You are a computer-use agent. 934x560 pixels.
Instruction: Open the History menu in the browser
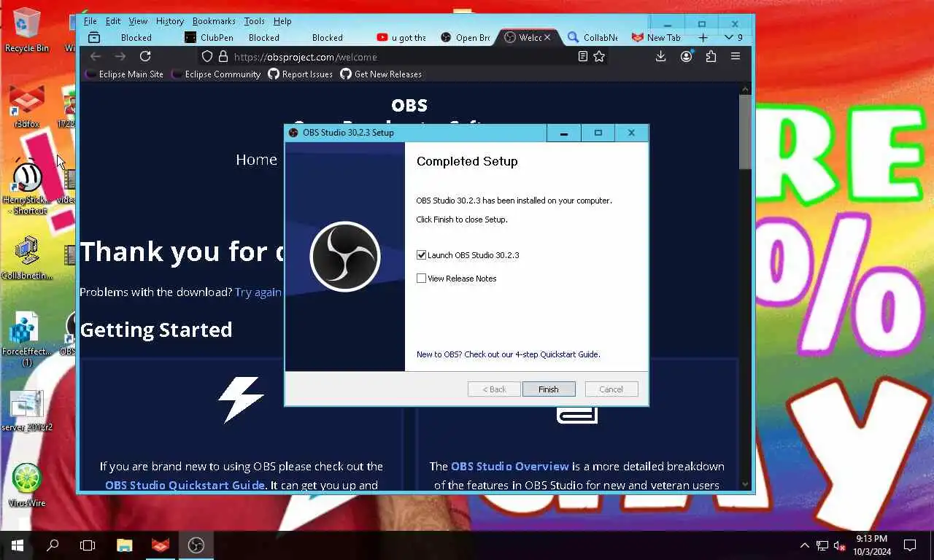coord(170,21)
